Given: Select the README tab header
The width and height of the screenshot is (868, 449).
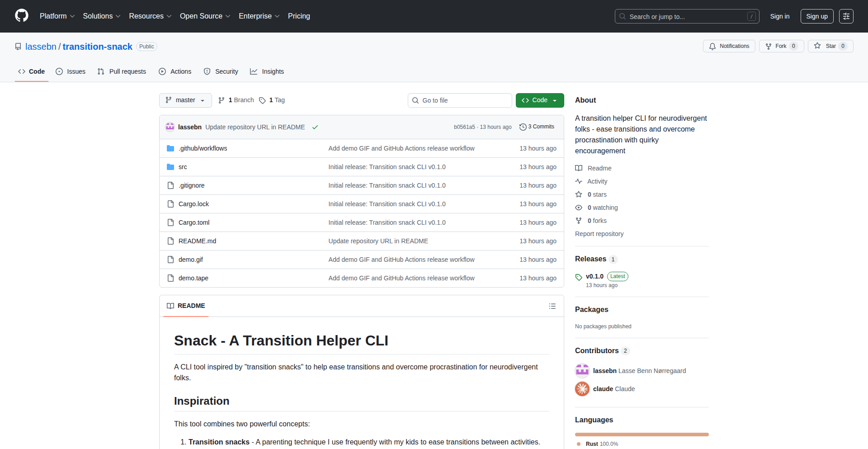Looking at the screenshot, I should click(x=186, y=306).
